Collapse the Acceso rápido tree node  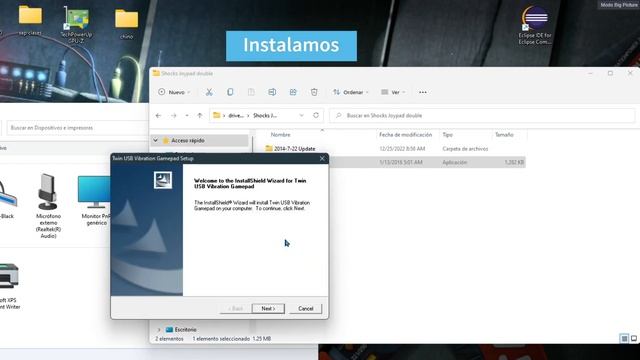coord(156,140)
